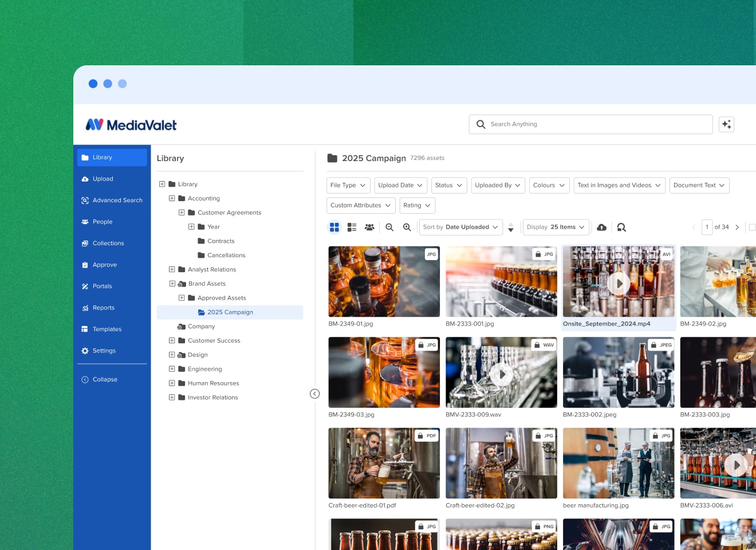Viewport: 756px width, 550px height.
Task: Click the Templates icon in sidebar
Action: [85, 329]
